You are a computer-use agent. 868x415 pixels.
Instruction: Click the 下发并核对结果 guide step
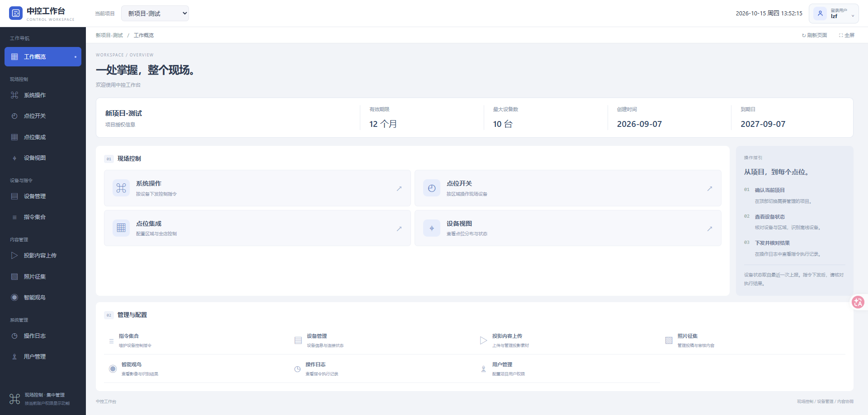[772, 243]
